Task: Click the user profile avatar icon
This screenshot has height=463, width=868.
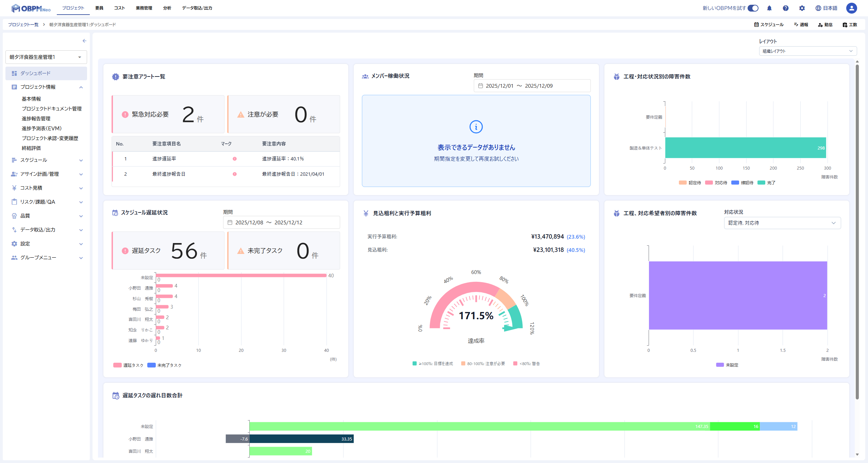Action: (x=851, y=8)
